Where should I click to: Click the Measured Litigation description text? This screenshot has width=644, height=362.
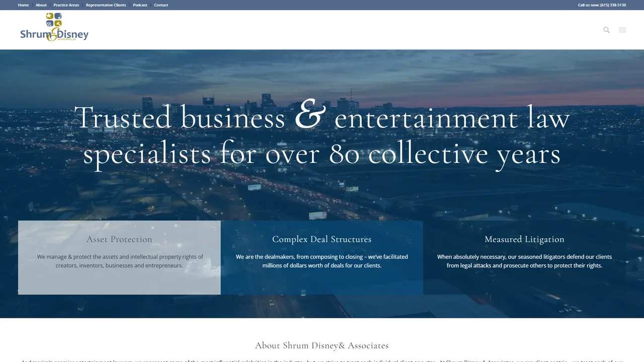[x=524, y=261]
